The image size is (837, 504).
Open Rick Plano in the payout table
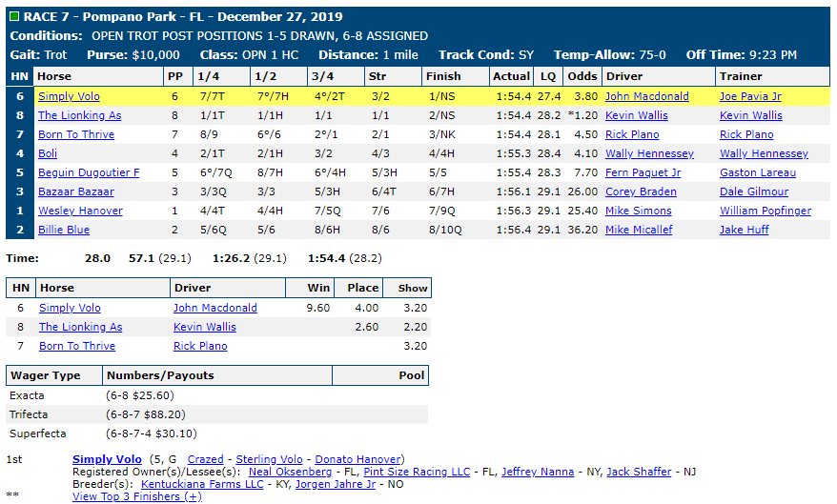[200, 346]
